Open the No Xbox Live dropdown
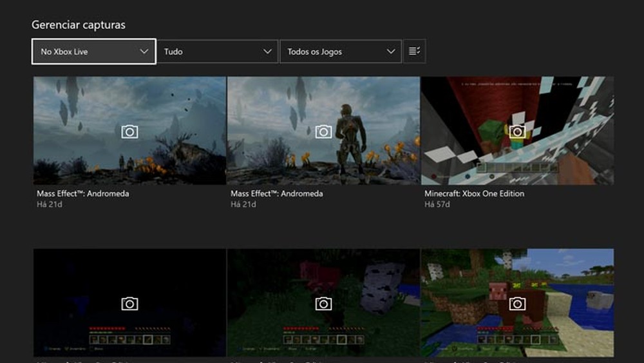644x363 pixels. [x=93, y=52]
